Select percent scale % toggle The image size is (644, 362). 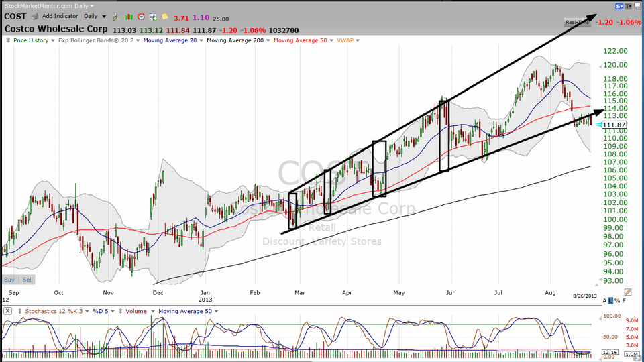point(617,301)
